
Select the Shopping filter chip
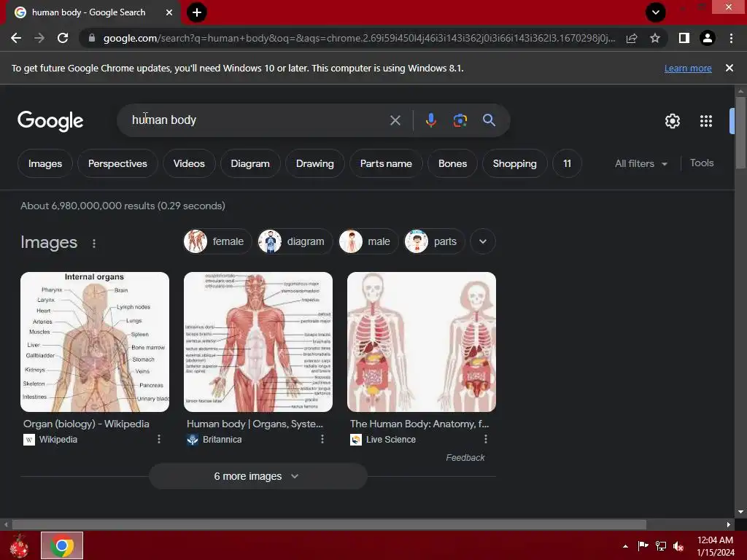(x=514, y=163)
